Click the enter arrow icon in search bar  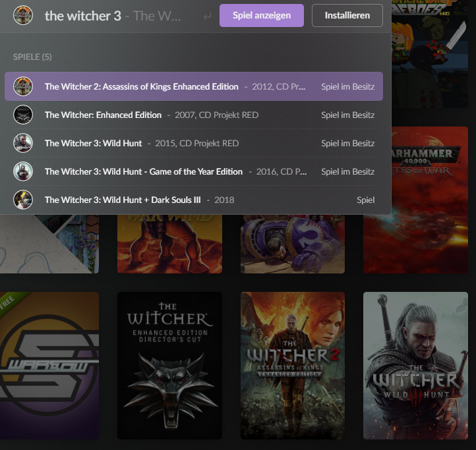coord(207,16)
